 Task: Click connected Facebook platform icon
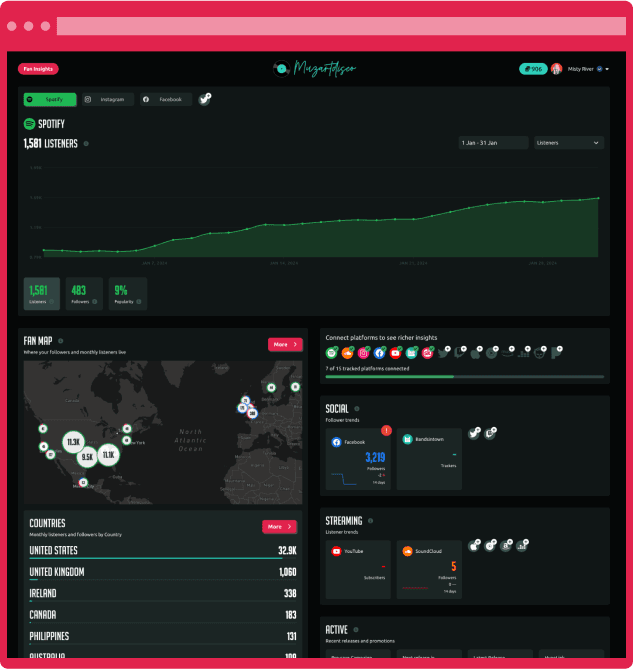(x=379, y=353)
